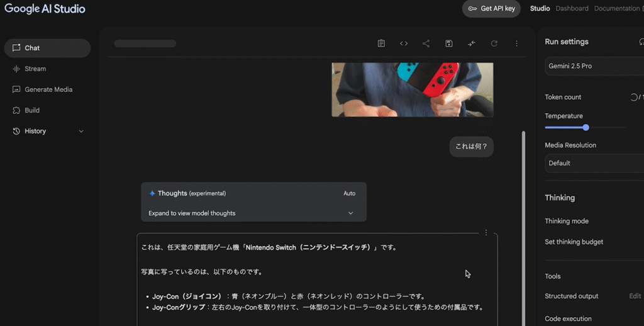Select the Chat sidebar item
This screenshot has height=326, width=644.
47,48
